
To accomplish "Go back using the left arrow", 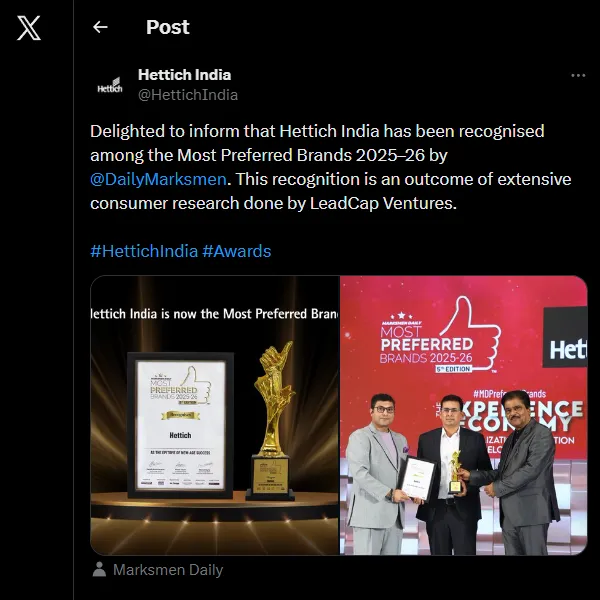I will [x=100, y=27].
